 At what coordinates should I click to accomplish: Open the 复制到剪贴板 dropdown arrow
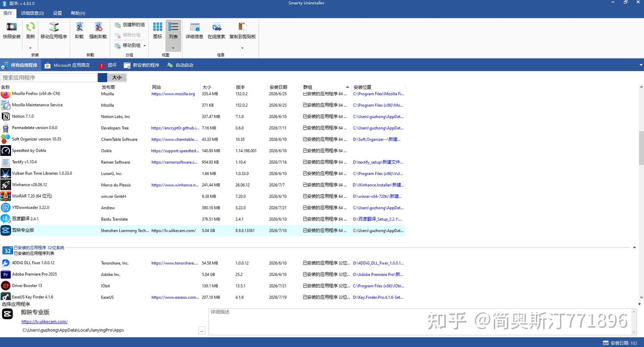[242, 48]
